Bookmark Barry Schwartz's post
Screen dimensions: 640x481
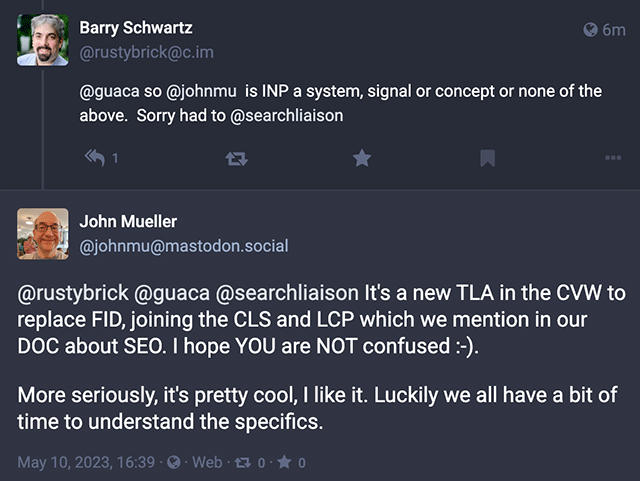[x=487, y=158]
